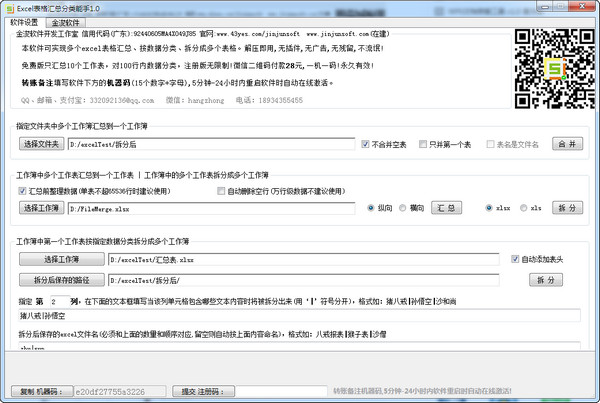This screenshot has height=403, width=600.
Task: Click the 复制 机器码 button
Action: tap(41, 392)
